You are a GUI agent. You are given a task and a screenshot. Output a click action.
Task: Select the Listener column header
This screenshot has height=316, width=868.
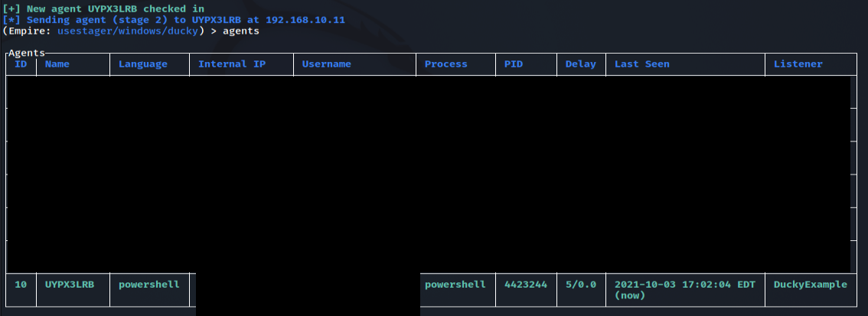[798, 64]
